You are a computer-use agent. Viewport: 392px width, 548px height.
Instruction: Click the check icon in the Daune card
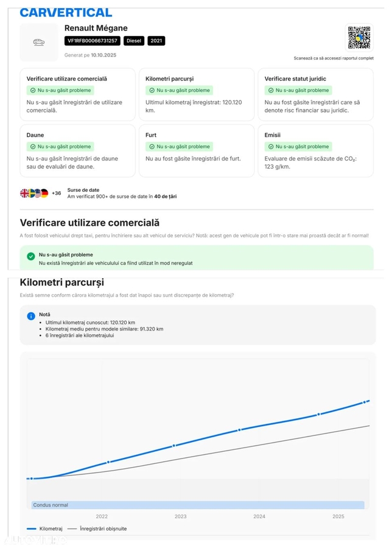click(x=32, y=147)
